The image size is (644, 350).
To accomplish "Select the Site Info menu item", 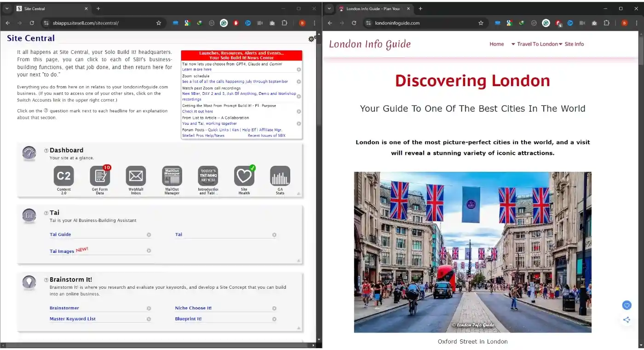I will [x=574, y=44].
